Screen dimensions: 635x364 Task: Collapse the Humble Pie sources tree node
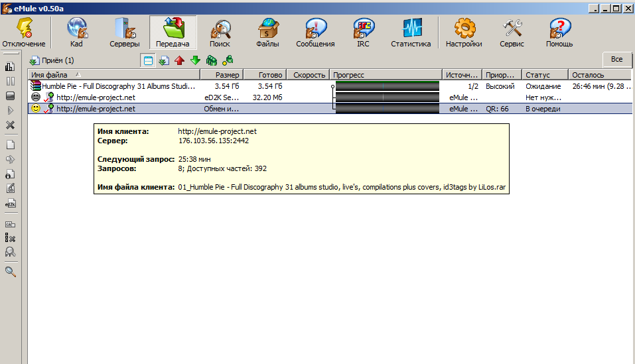pyautogui.click(x=333, y=87)
